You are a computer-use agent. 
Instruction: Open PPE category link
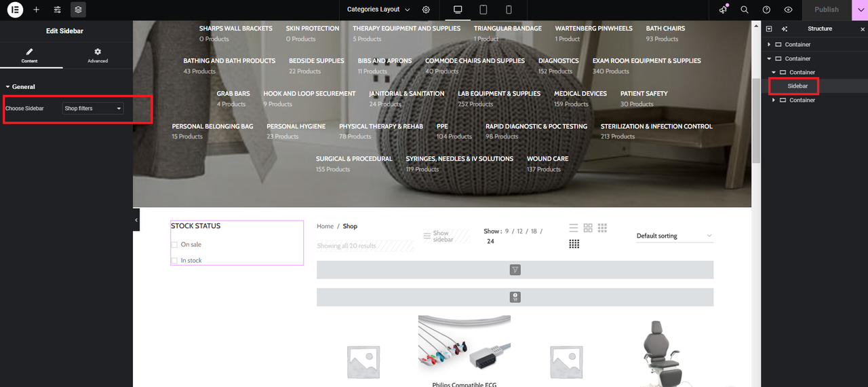tap(442, 126)
